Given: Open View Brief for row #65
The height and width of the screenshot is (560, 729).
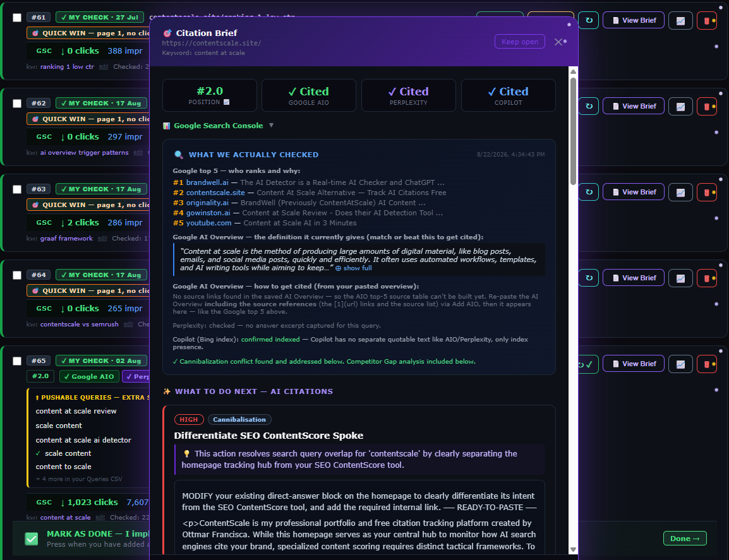Looking at the screenshot, I should coord(633,364).
